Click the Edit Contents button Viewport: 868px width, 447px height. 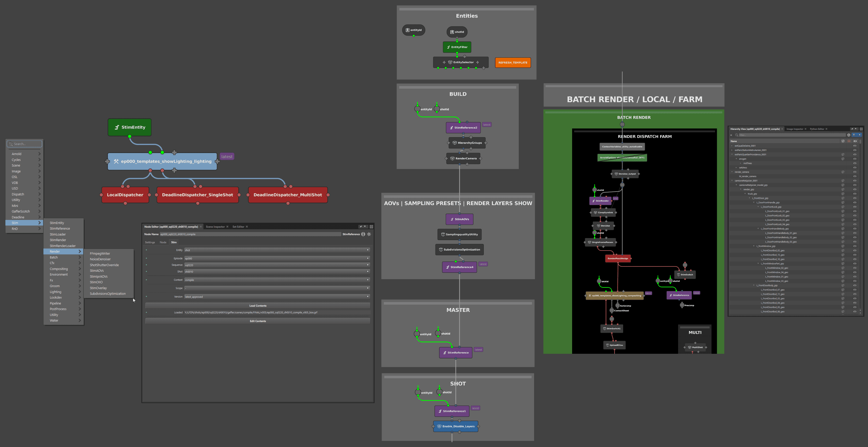(x=258, y=321)
